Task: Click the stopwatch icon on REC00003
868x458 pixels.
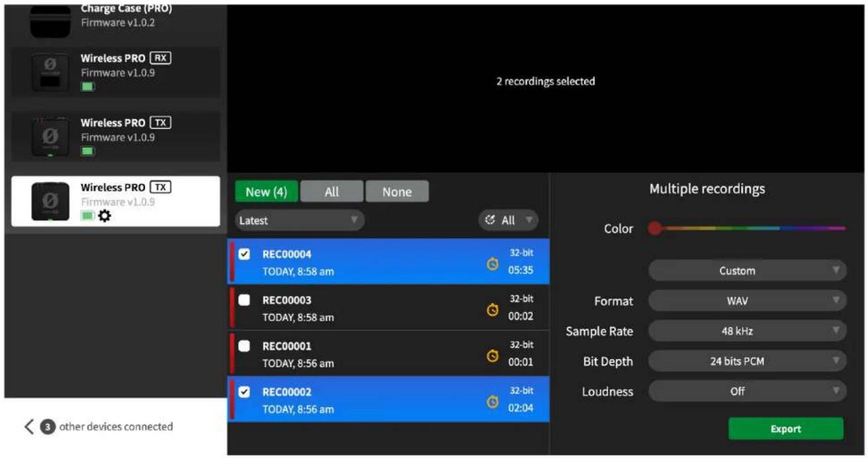Action: click(x=492, y=310)
